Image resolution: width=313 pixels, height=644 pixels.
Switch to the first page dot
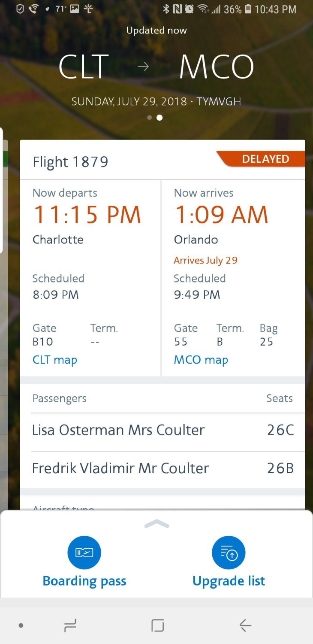[149, 117]
